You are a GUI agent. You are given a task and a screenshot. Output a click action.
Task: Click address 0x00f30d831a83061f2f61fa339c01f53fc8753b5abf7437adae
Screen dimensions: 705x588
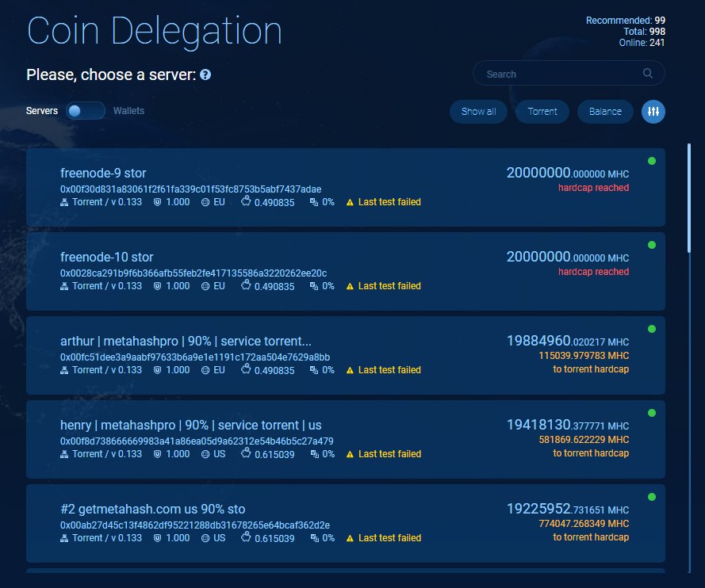pyautogui.click(x=190, y=189)
